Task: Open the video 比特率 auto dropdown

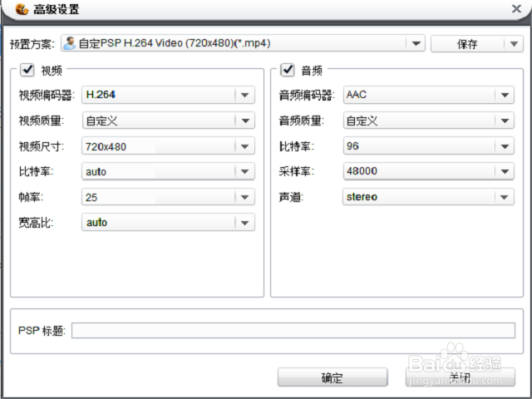Action: click(x=168, y=171)
